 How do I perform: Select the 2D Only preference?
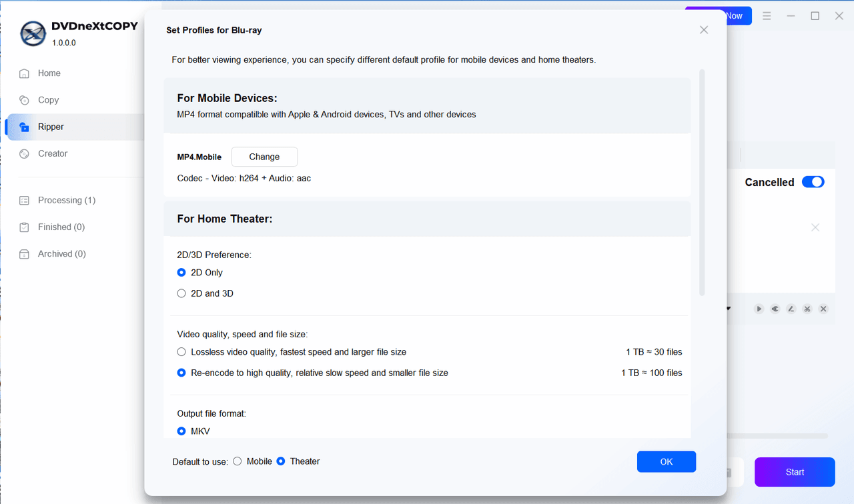200,273
